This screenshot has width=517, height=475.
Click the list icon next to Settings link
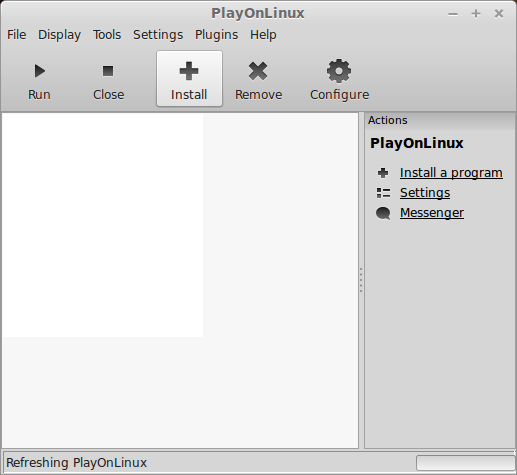383,193
